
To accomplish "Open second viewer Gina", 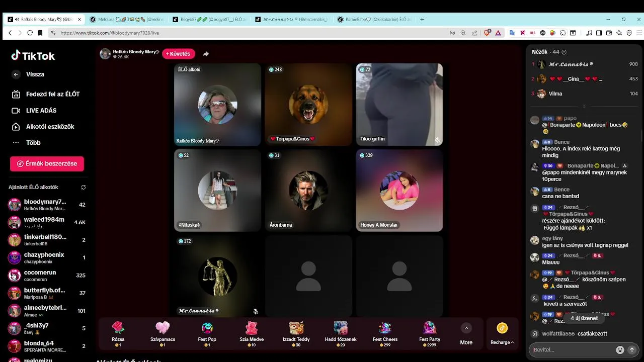I will [x=585, y=79].
